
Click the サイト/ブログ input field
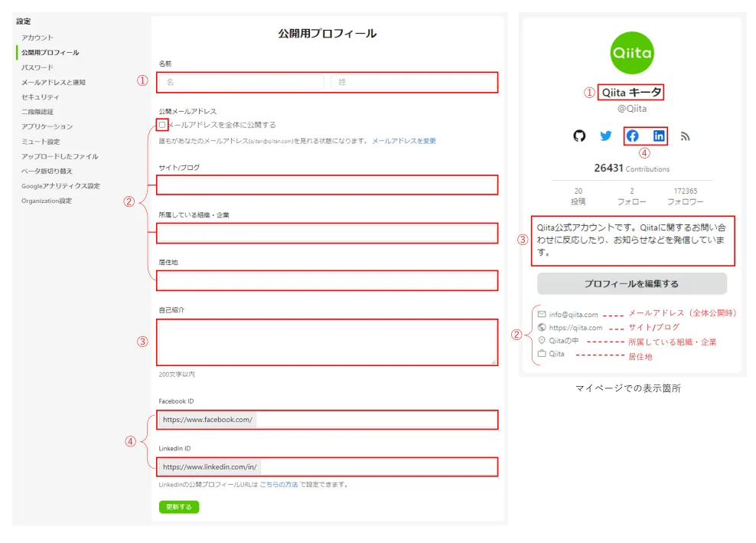(x=327, y=185)
